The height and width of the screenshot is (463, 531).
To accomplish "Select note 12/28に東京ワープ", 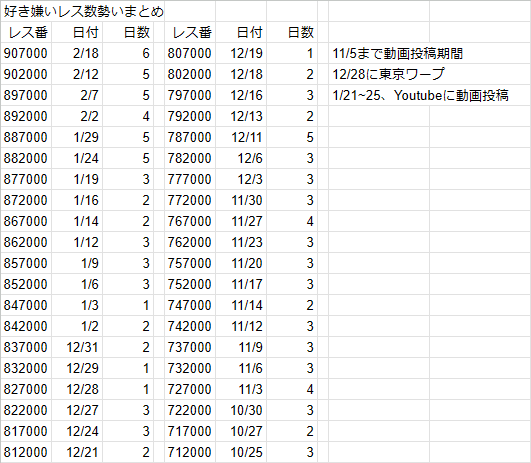I will [388, 74].
